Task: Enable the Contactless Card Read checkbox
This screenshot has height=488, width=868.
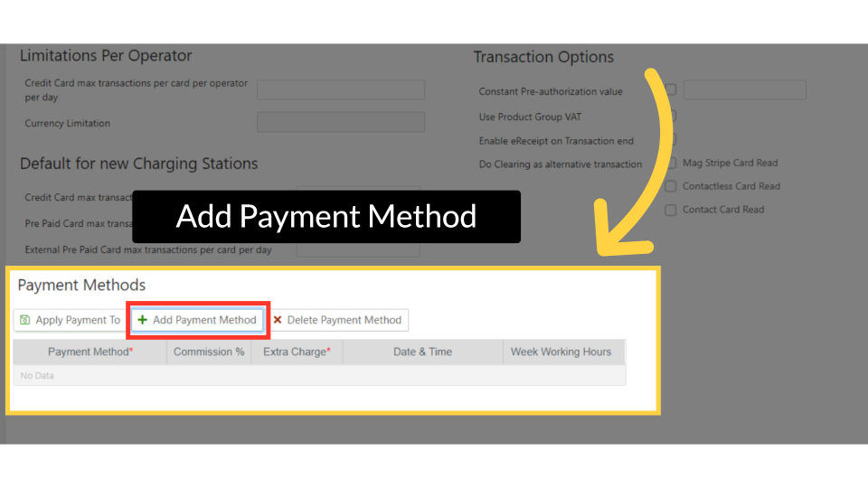Action: pos(671,187)
